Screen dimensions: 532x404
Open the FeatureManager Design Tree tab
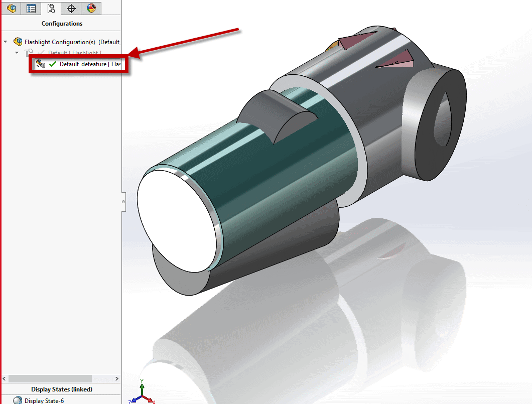click(x=11, y=8)
